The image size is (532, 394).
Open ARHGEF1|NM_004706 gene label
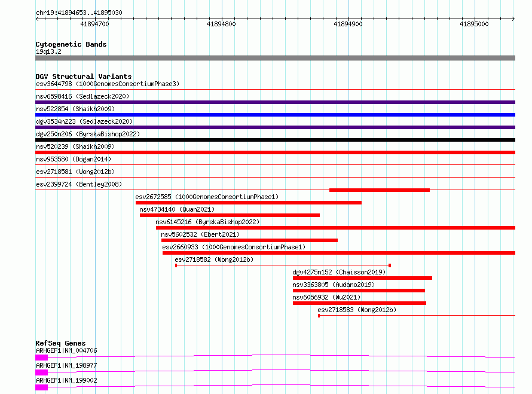coord(66,350)
